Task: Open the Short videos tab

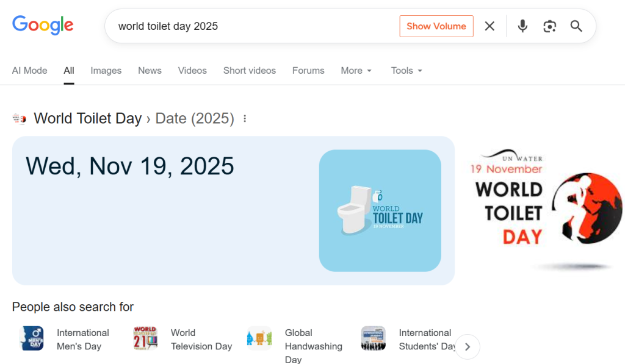Action: coord(250,71)
